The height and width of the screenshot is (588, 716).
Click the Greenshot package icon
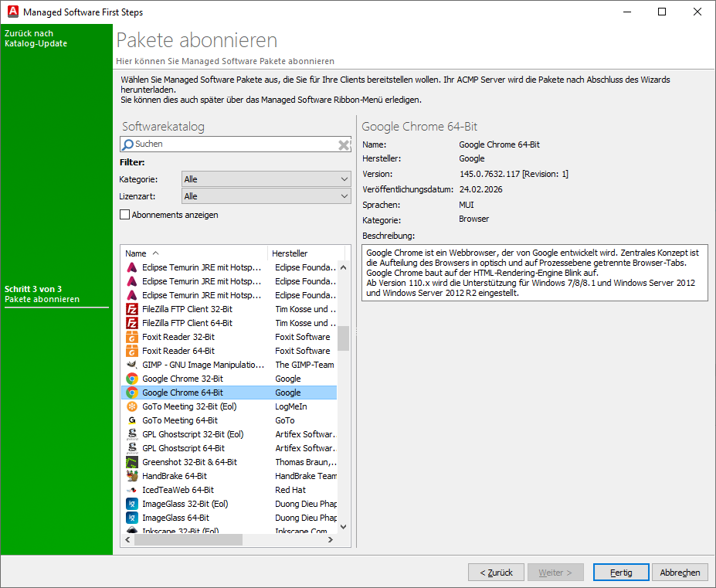click(132, 462)
